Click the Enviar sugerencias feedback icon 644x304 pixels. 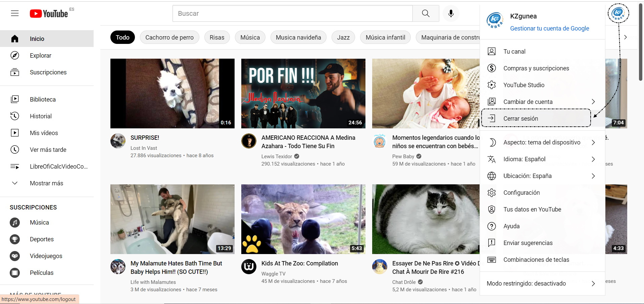[492, 243]
